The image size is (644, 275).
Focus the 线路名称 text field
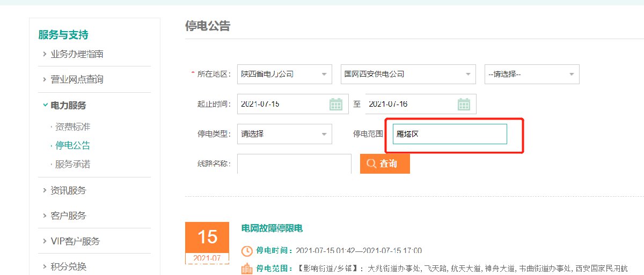pyautogui.click(x=294, y=164)
